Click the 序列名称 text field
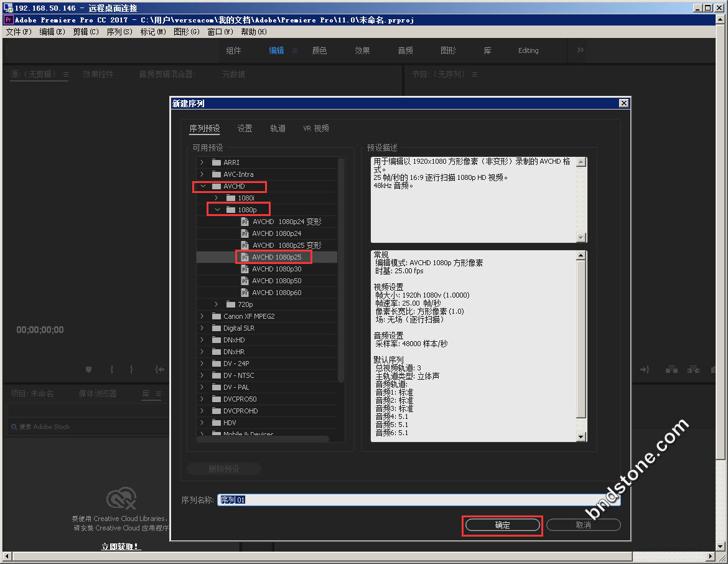 tap(417, 500)
